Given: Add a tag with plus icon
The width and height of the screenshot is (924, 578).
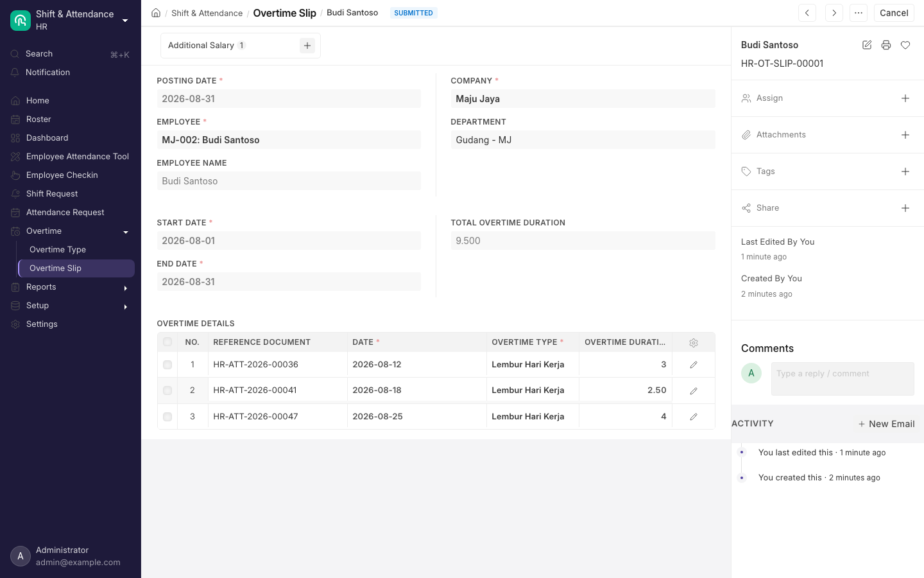Looking at the screenshot, I should (905, 171).
